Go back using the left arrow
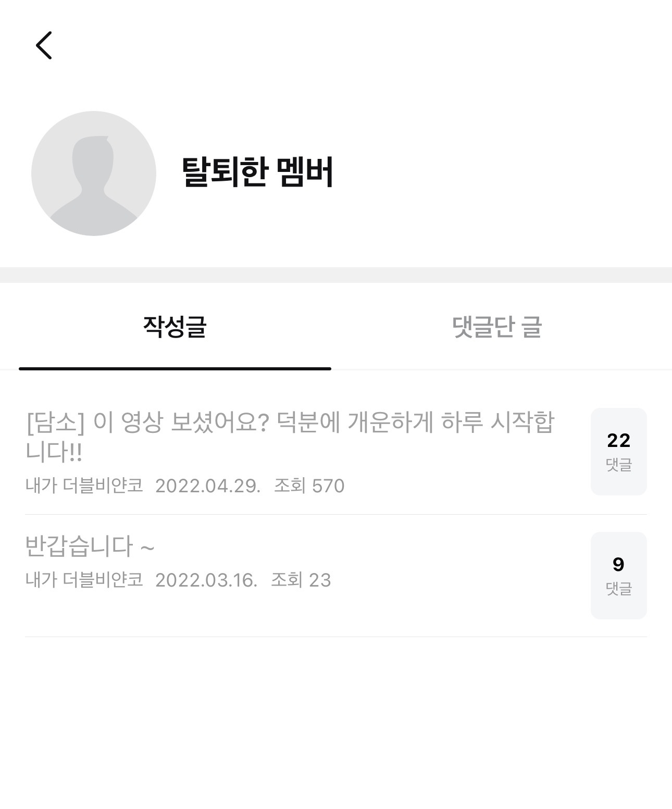This screenshot has height=809, width=672. [x=44, y=45]
